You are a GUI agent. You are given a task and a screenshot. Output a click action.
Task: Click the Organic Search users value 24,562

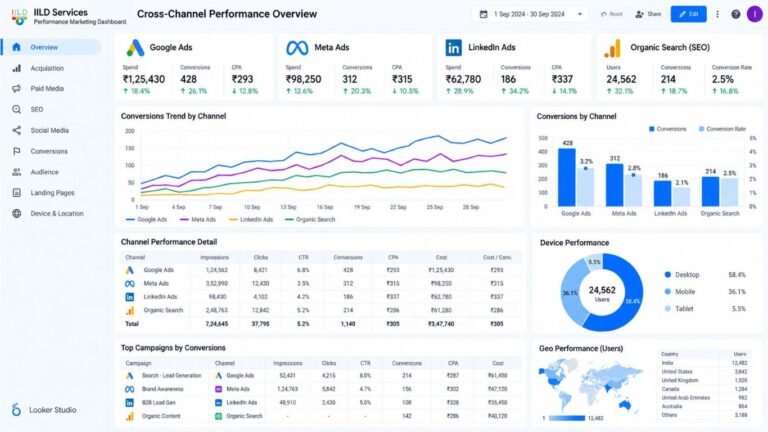click(621, 79)
